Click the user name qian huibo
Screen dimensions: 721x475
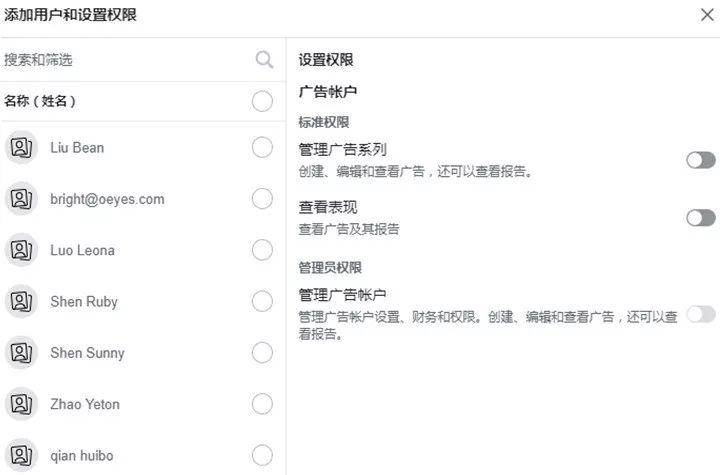click(x=81, y=456)
